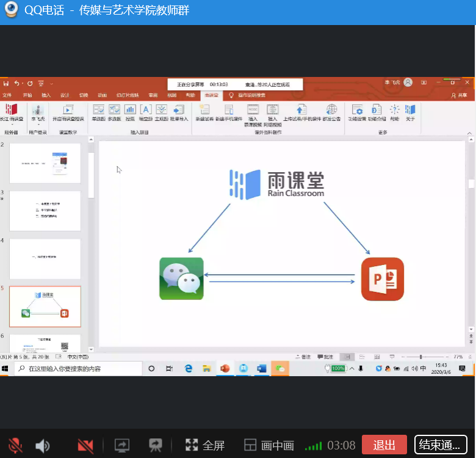The image size is (476, 458).
Task: Click the 开启雨课堂授课 icon
Action: (x=68, y=113)
